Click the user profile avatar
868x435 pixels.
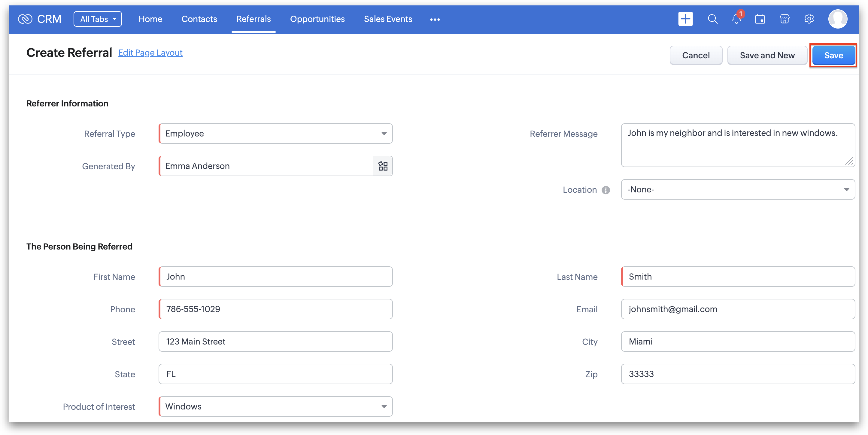click(x=837, y=19)
